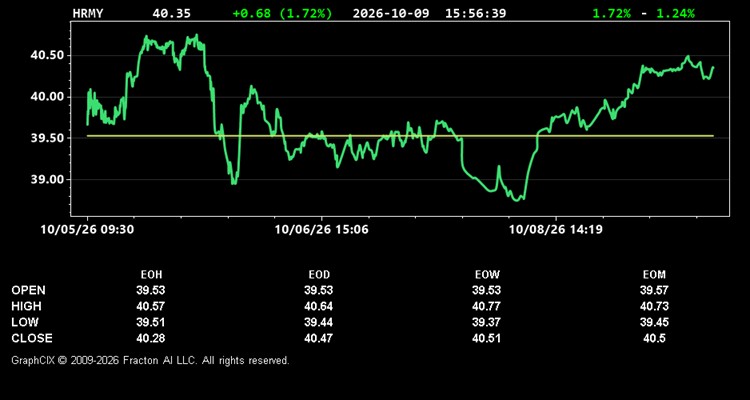
Task: Click the EOH high value 40.57
Action: 151,306
